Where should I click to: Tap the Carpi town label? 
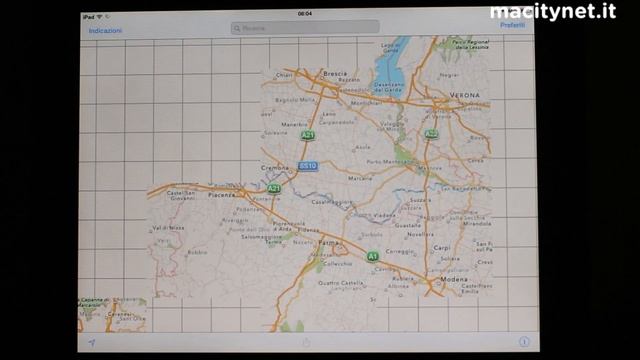(442, 248)
